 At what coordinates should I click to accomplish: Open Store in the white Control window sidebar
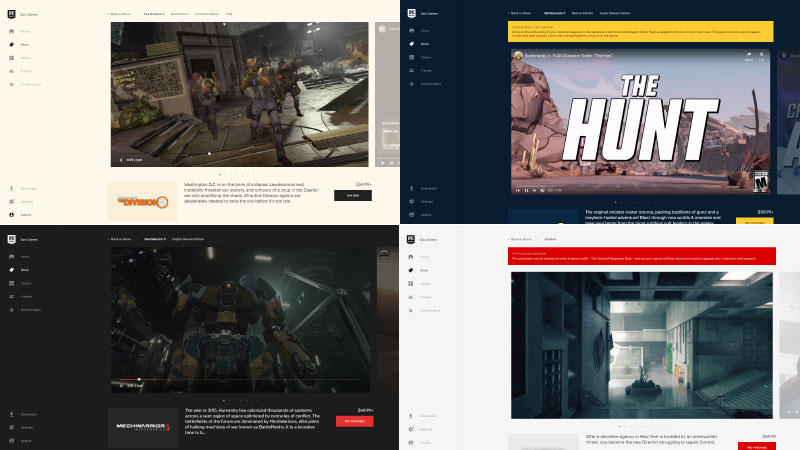pyautogui.click(x=419, y=270)
